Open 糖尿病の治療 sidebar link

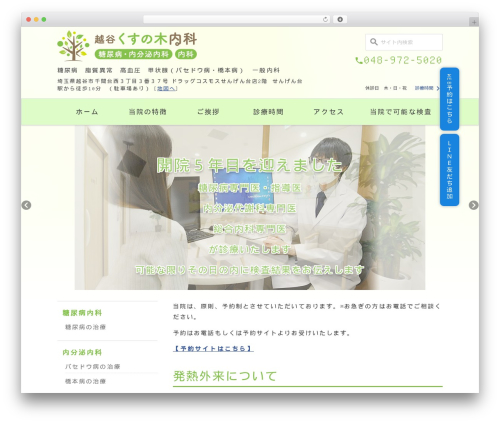pyautogui.click(x=85, y=327)
